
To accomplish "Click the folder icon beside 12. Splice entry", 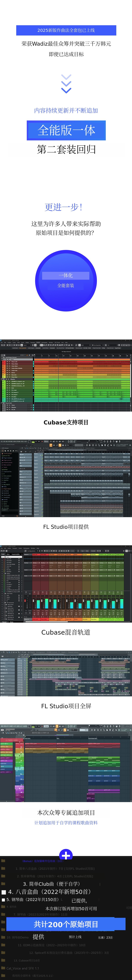I will 3,953.
